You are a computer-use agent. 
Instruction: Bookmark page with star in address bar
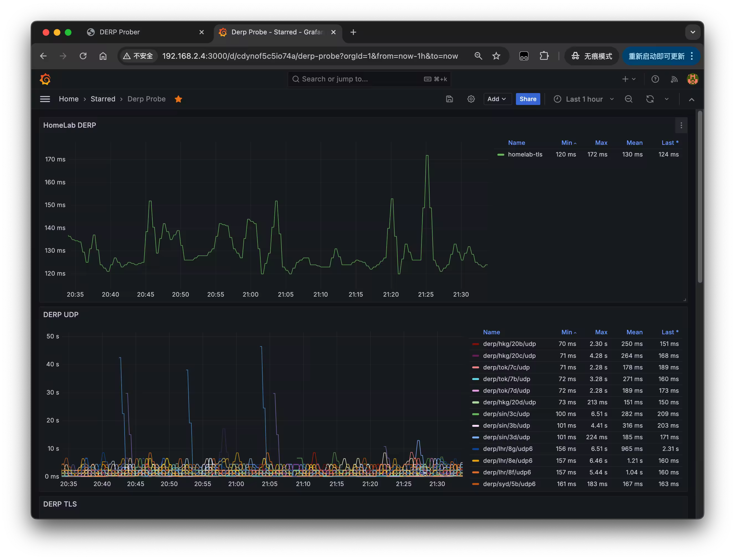click(x=496, y=56)
